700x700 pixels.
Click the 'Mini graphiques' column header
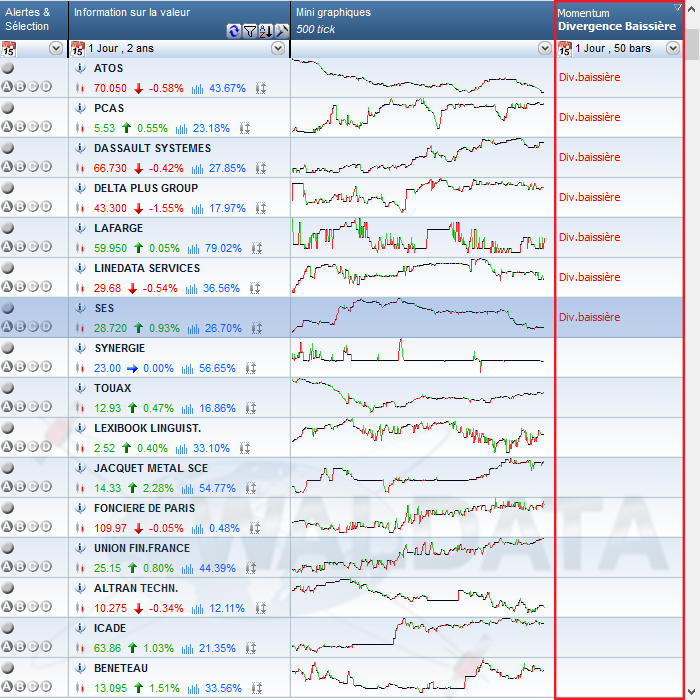333,12
